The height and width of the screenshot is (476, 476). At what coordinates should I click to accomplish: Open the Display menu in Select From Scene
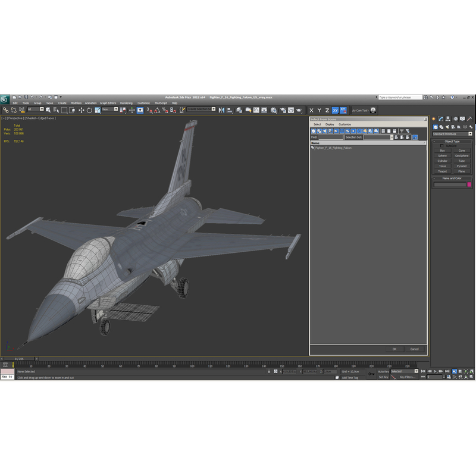pyautogui.click(x=330, y=124)
